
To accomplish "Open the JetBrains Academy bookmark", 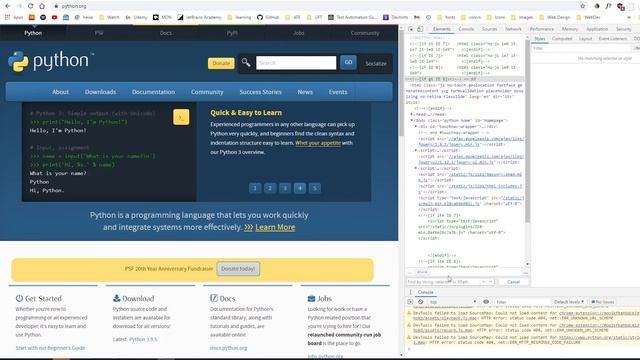I will 199,17.
